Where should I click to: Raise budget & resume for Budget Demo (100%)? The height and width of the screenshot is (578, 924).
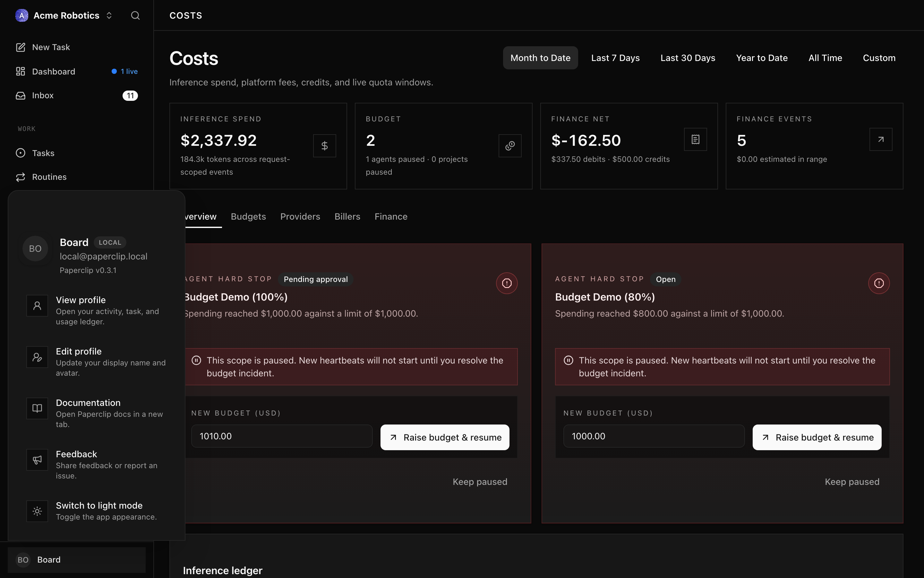pos(445,437)
